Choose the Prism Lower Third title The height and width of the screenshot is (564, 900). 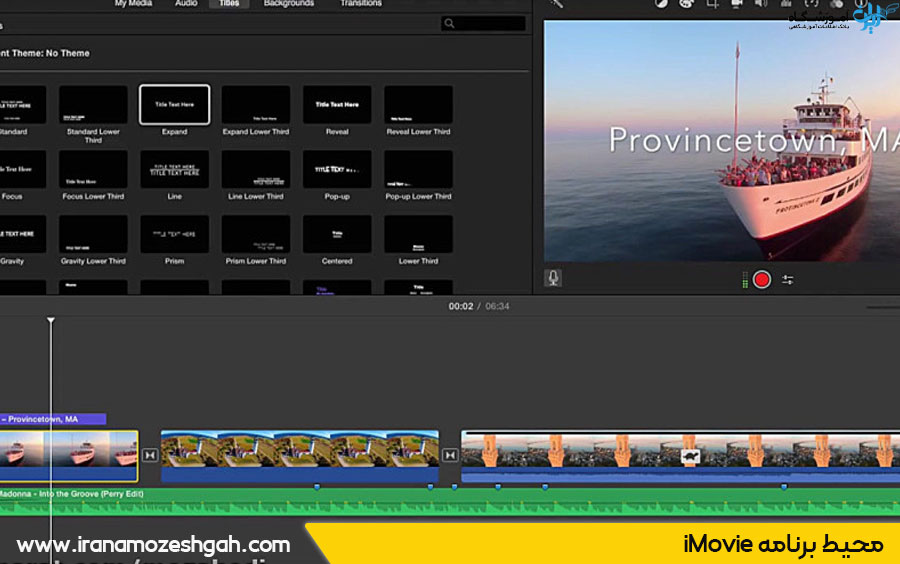click(255, 234)
